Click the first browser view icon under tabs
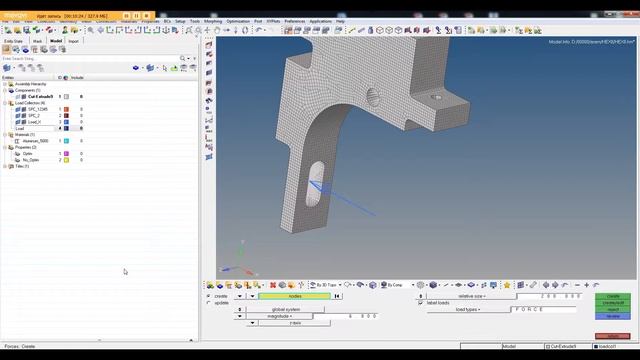This screenshot has height=360, width=640. tap(6, 49)
